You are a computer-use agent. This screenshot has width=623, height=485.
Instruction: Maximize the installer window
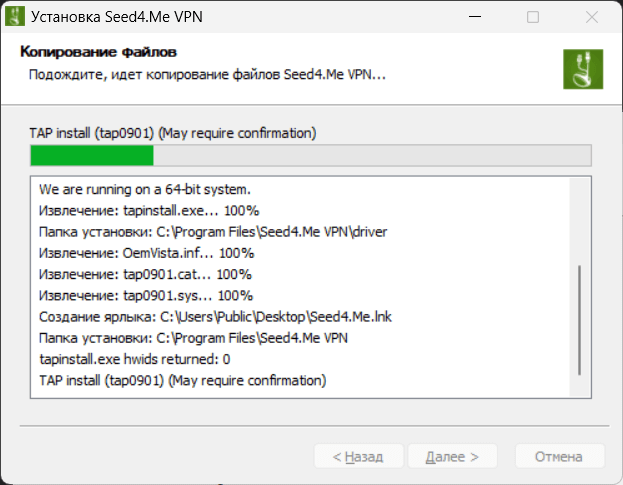click(x=533, y=18)
